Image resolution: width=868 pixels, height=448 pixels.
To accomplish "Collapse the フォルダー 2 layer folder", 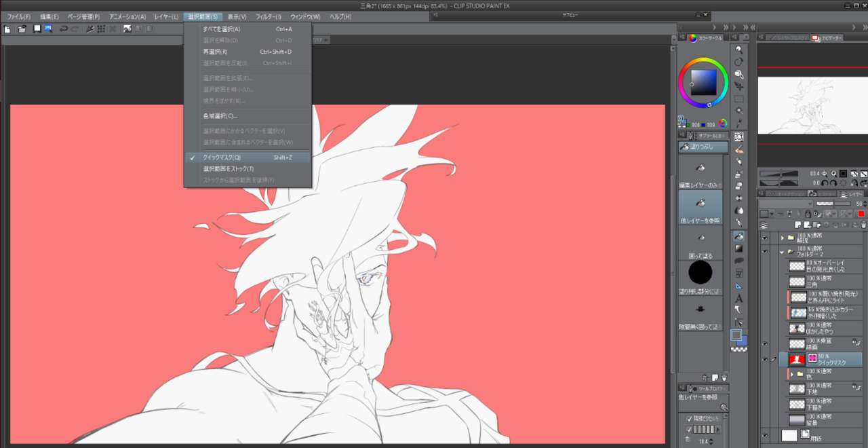I will (782, 251).
